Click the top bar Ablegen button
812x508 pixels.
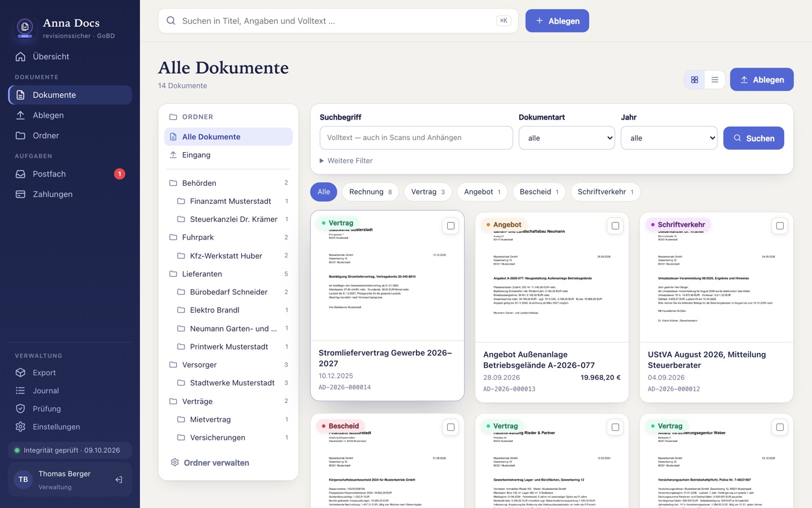[x=557, y=21]
